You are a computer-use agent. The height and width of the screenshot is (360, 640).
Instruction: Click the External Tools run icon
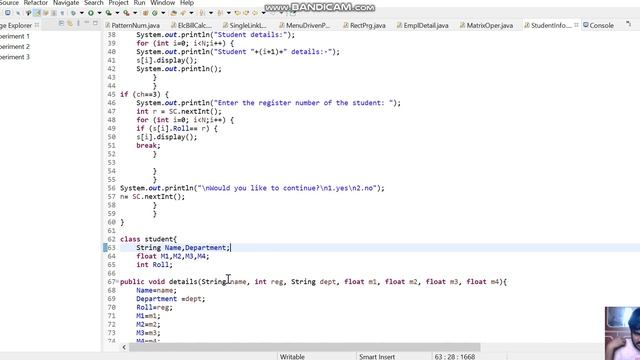click(127, 13)
